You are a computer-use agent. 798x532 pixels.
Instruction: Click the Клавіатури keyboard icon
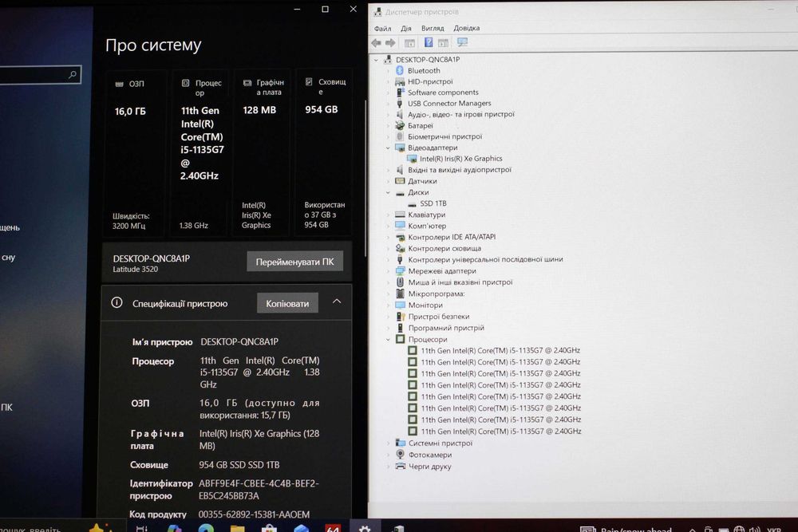(400, 214)
